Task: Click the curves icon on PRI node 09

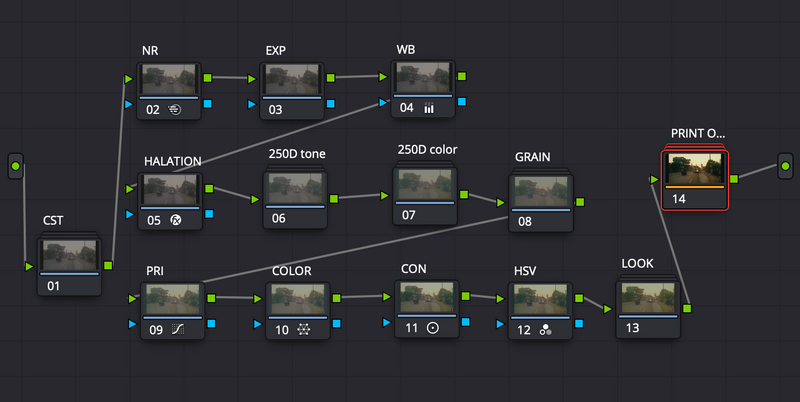Action: (x=178, y=330)
